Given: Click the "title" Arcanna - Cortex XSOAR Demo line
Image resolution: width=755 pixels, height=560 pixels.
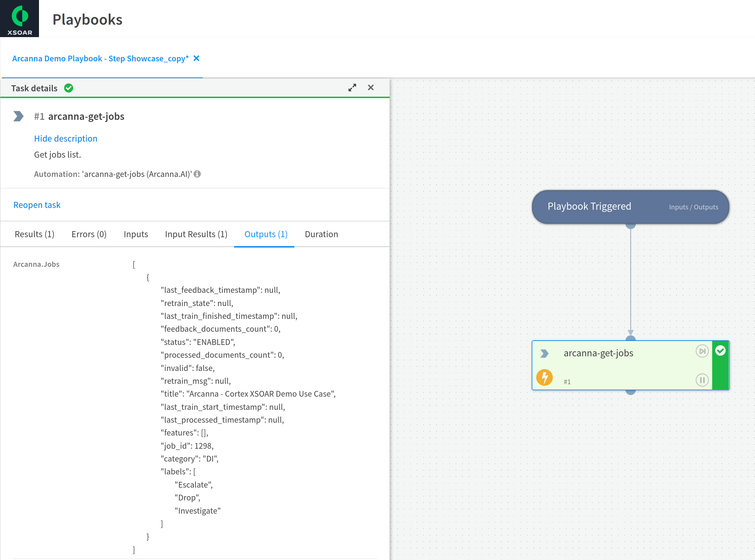Looking at the screenshot, I should click(248, 394).
